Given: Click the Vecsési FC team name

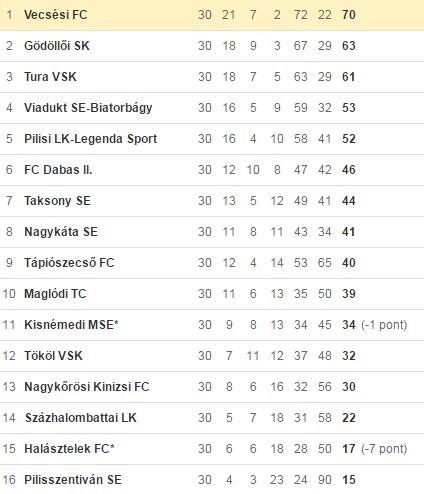Looking at the screenshot, I should (x=56, y=15).
